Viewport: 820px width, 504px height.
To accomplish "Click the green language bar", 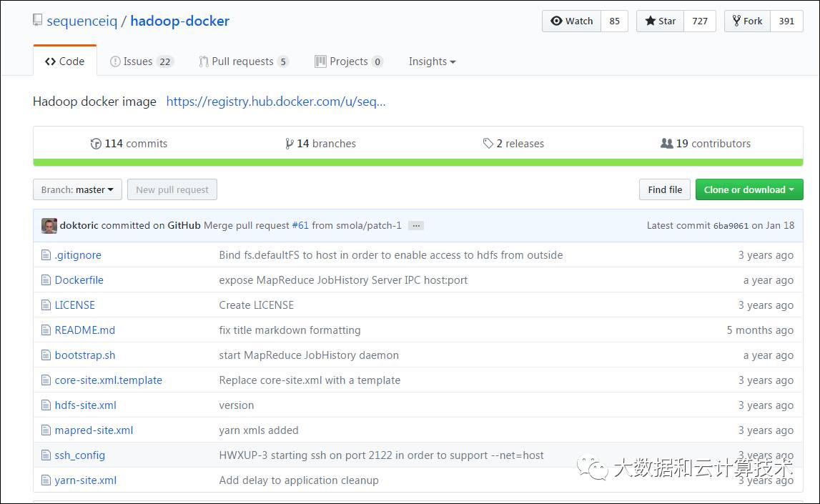I will 418,162.
